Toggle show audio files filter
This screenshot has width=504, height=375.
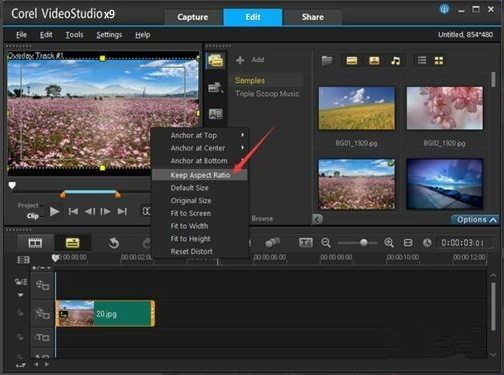tap(396, 61)
